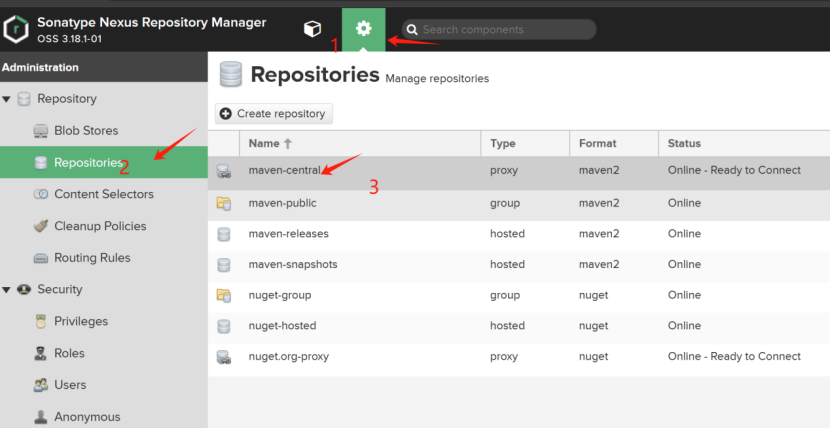Sort by the Status column header

point(744,143)
